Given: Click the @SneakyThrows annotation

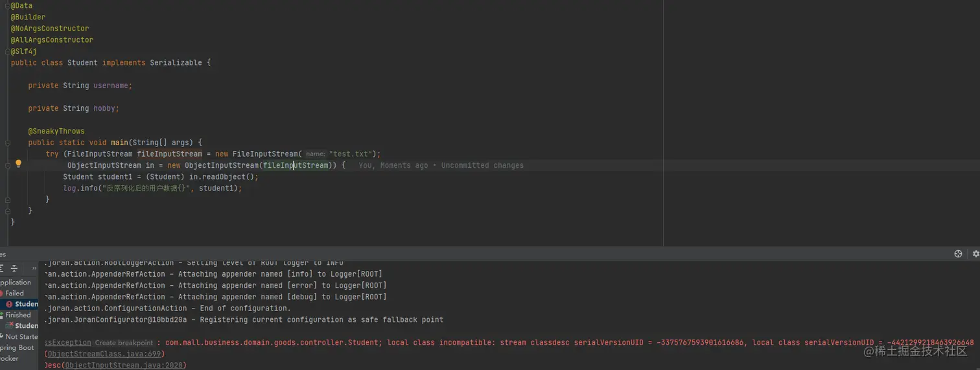Looking at the screenshot, I should 56,131.
